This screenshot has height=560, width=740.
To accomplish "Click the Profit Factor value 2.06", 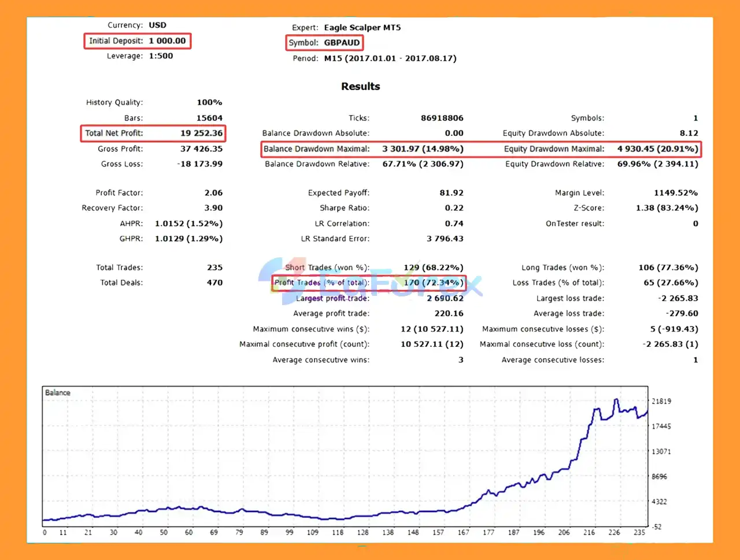I will (213, 193).
